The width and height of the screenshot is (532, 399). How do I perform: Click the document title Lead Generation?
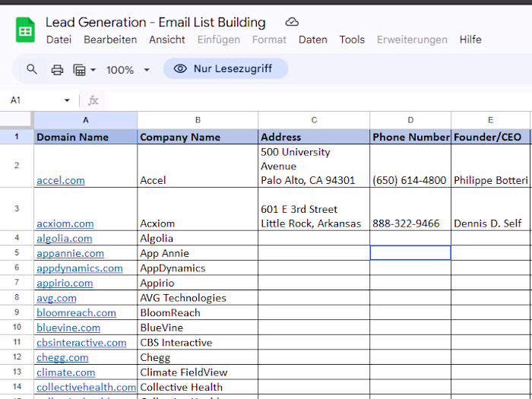[x=155, y=22]
